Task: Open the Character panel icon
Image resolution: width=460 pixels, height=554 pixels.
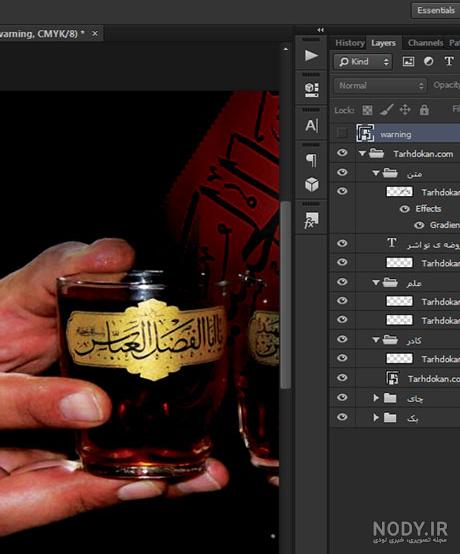Action: tap(311, 125)
